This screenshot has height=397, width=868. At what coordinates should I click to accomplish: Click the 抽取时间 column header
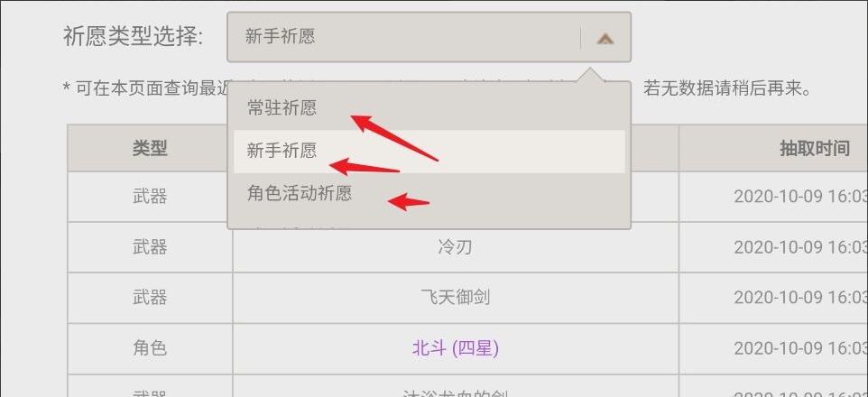coord(814,148)
